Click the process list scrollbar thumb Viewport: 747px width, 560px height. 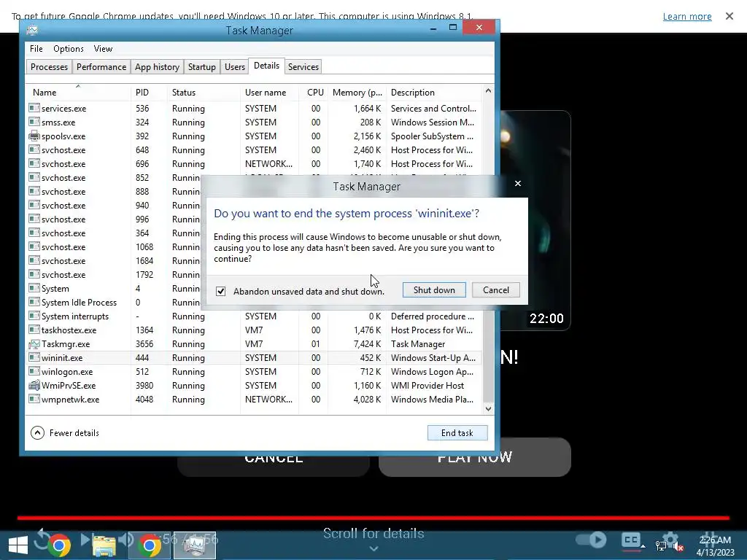point(488,355)
